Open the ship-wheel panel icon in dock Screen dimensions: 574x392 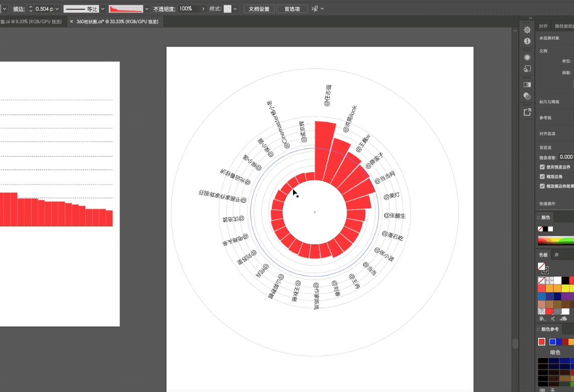[x=527, y=30]
